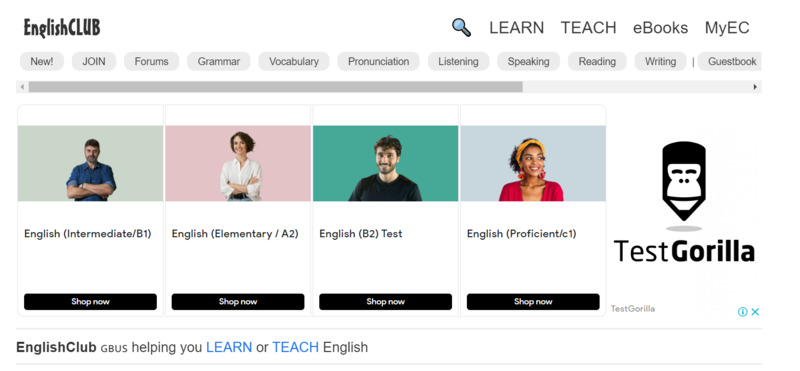Click the Intermediate/B1 man photo
Image resolution: width=800 pixels, height=371 pixels.
(91, 163)
